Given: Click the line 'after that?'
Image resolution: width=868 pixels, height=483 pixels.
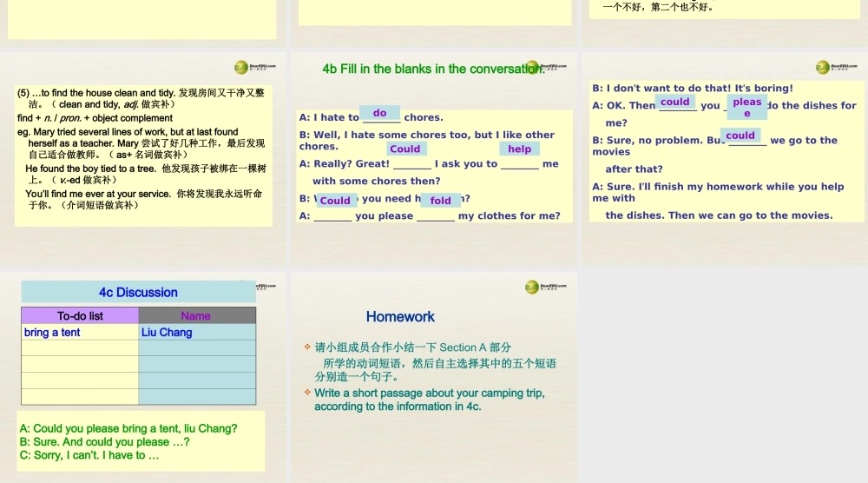Looking at the screenshot, I should [x=634, y=169].
